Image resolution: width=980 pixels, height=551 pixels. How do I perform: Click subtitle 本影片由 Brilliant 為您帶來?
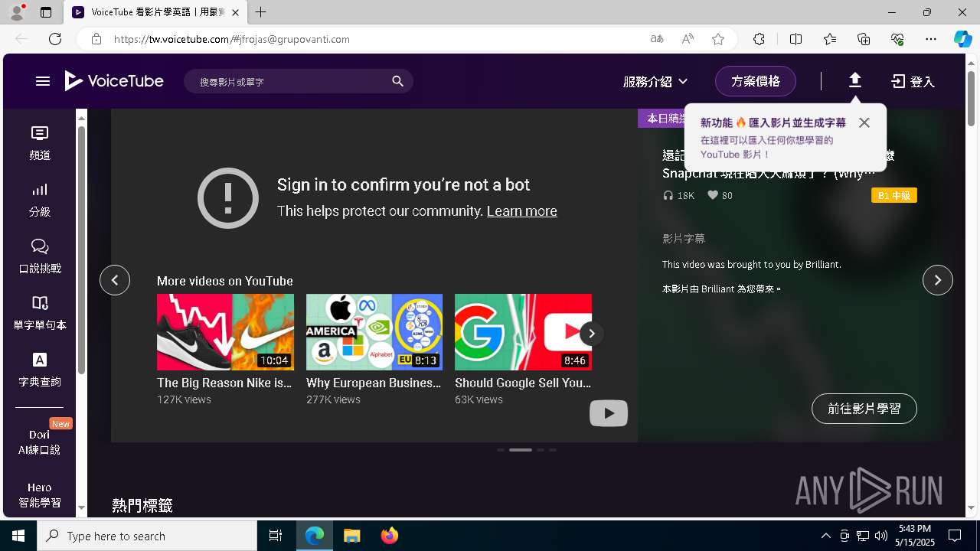721,289
